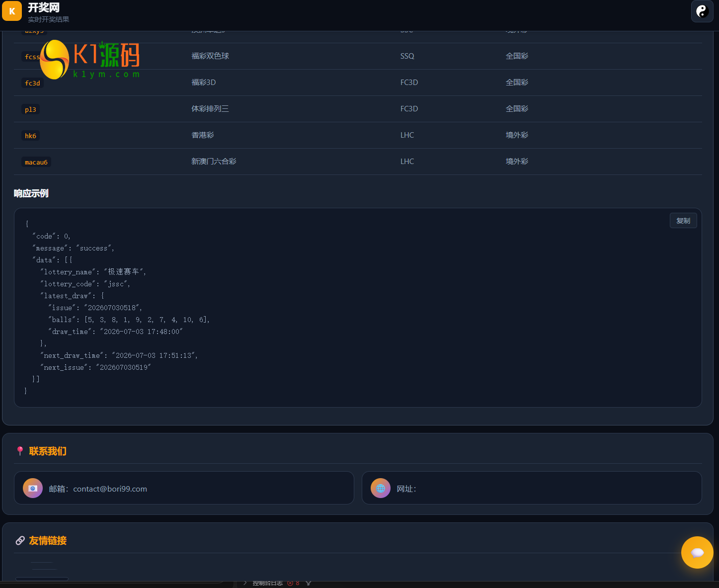Click the lottery_code "jssc" JSON line
This screenshot has height=588, width=719.
pyautogui.click(x=85, y=284)
